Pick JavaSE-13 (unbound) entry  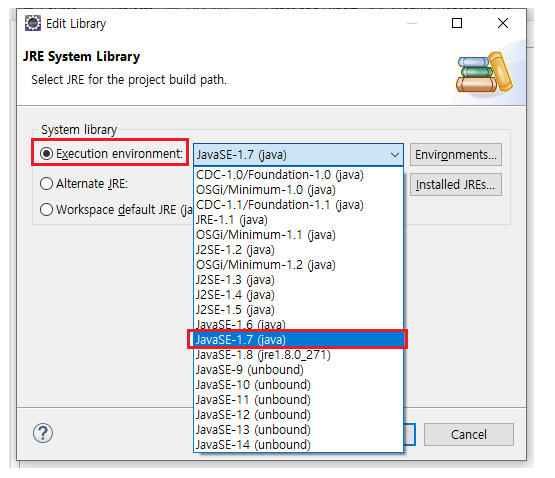(x=298, y=429)
